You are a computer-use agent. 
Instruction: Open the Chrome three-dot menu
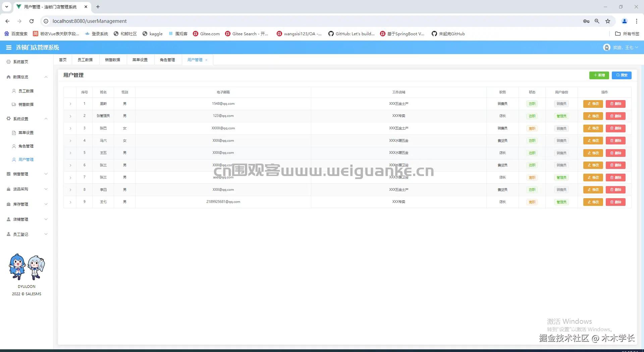pyautogui.click(x=637, y=21)
